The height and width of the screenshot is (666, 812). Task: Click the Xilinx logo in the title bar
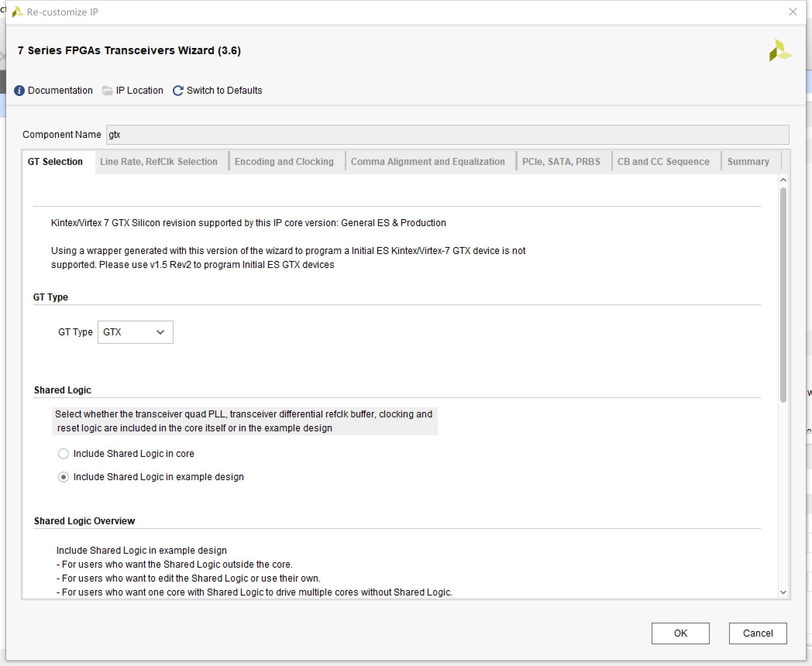(x=17, y=12)
